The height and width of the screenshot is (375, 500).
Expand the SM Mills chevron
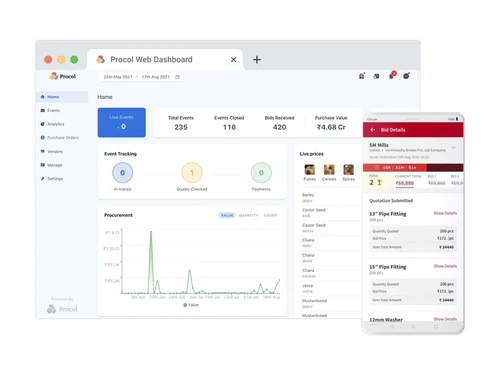pyautogui.click(x=453, y=147)
